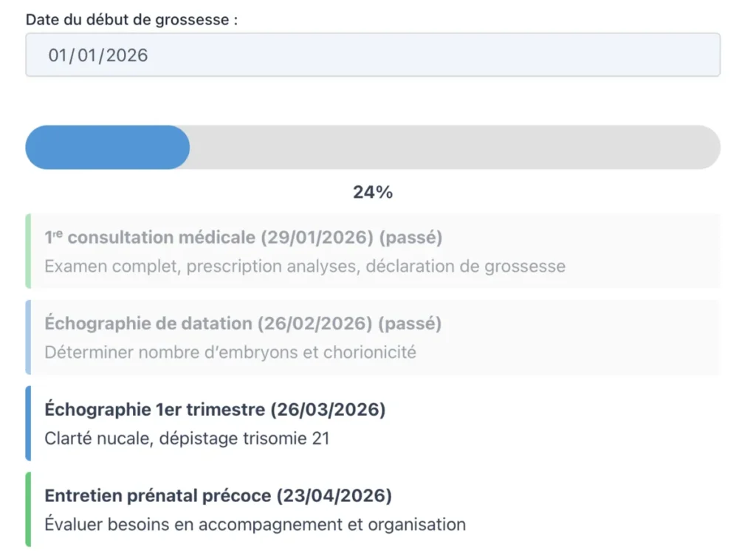Select the "1re consultation médicale" past event title

(x=243, y=238)
